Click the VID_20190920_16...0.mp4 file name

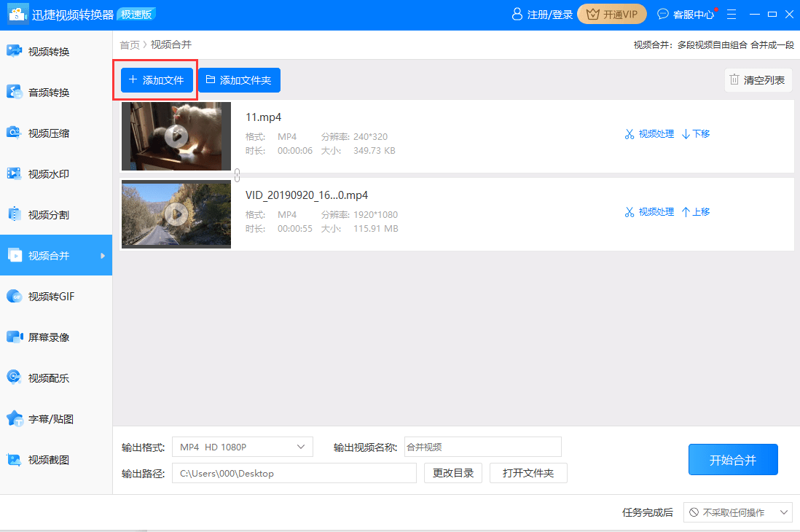click(x=307, y=195)
